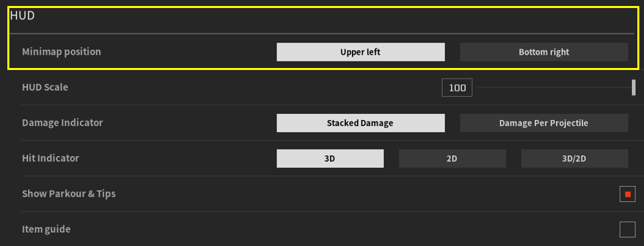The image size is (644, 246).
Task: Click the divider line under HUD heading
Action: (322, 33)
